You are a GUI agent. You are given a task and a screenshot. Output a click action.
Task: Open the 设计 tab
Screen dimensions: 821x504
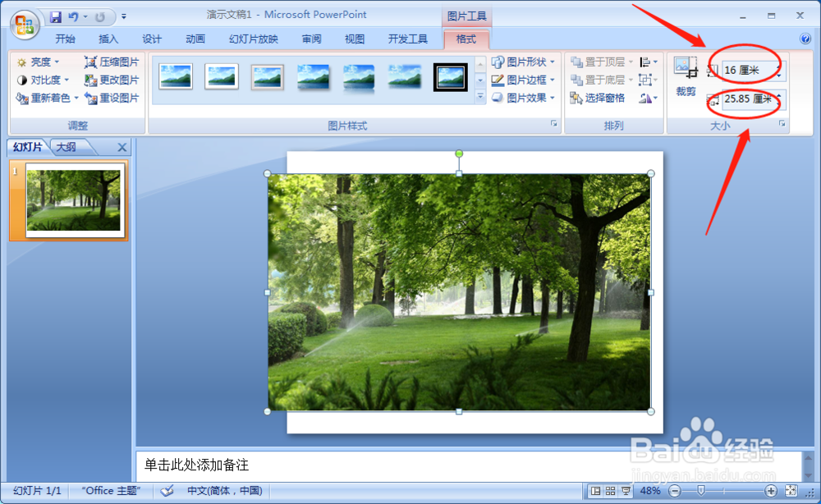(152, 39)
